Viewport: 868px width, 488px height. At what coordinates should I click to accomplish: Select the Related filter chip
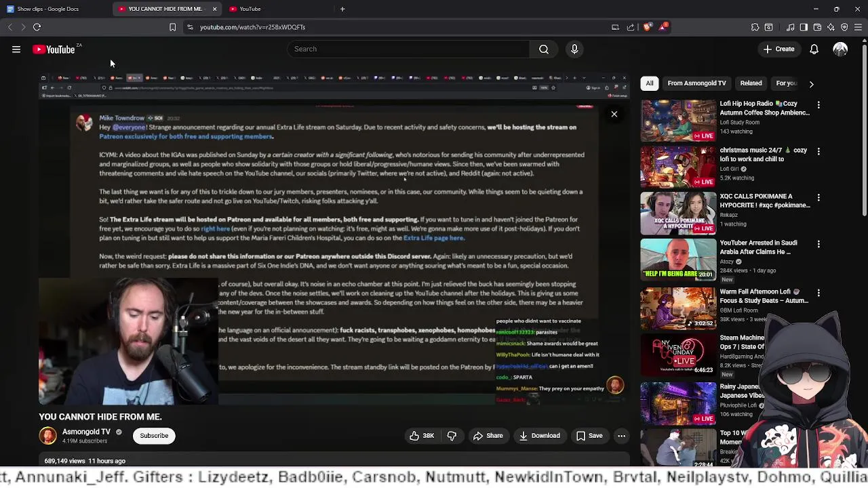pos(751,83)
